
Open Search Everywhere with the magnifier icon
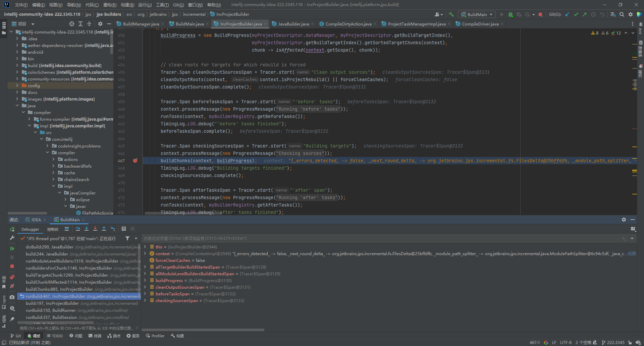coord(623,14)
